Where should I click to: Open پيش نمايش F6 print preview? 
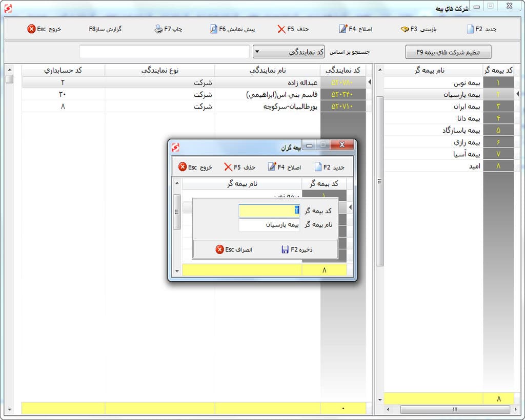(214, 29)
